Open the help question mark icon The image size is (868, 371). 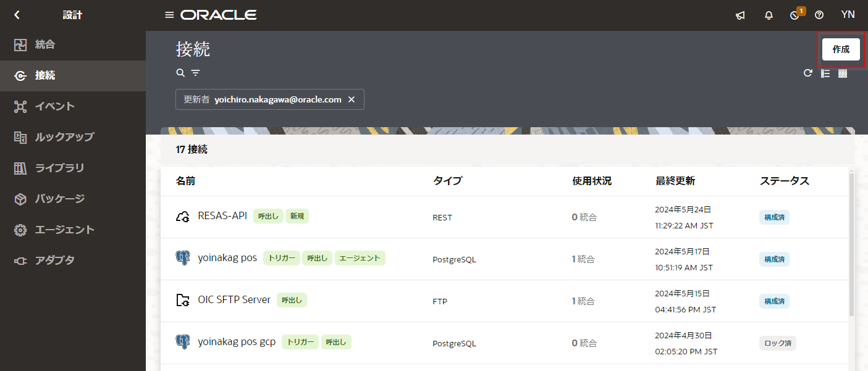pyautogui.click(x=819, y=15)
